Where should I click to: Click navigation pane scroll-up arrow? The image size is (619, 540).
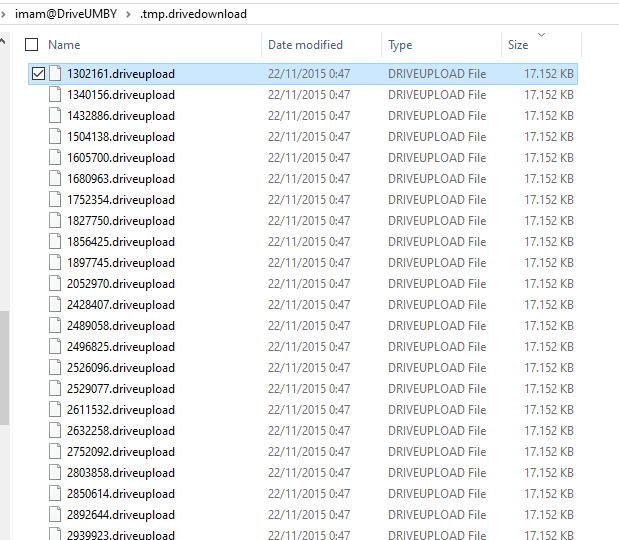(x=3, y=41)
